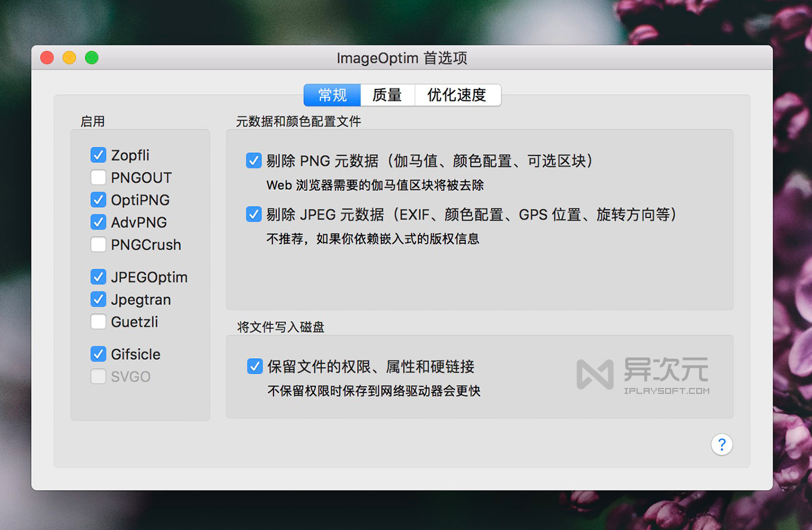Uncheck 剔除 PNG 元数据 option
This screenshot has width=812, height=530.
[x=254, y=161]
